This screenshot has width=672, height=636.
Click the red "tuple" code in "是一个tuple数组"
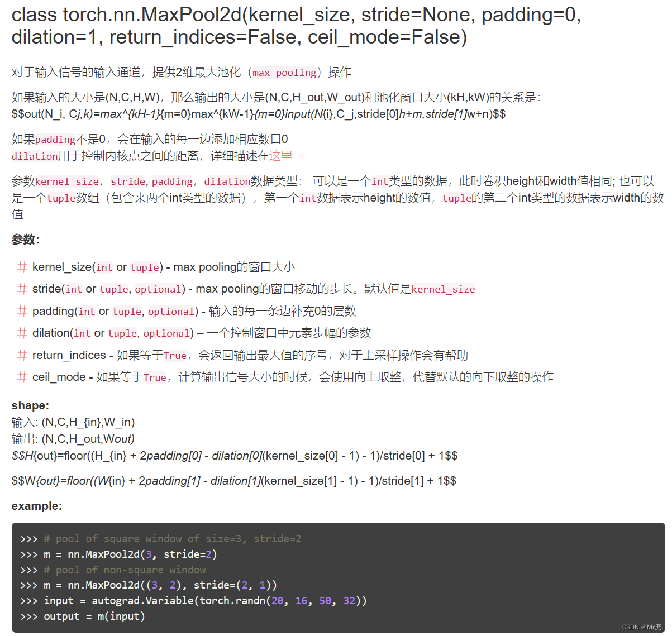(x=61, y=198)
